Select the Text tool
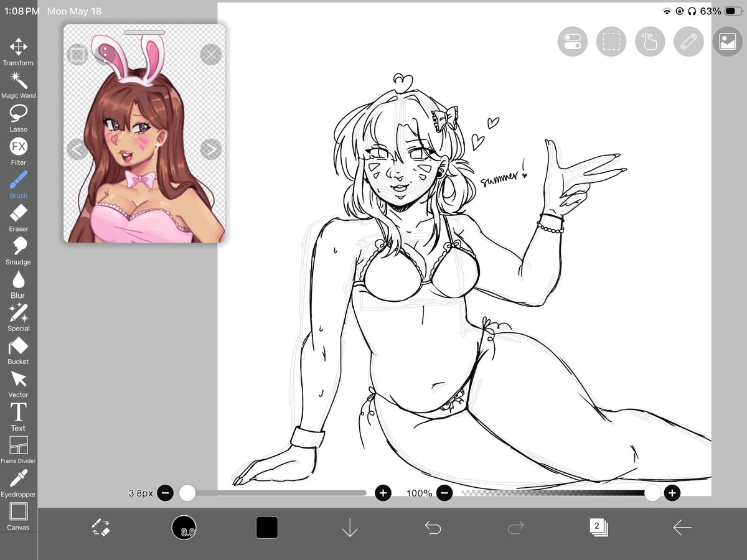Image resolution: width=747 pixels, height=560 pixels. (18, 417)
